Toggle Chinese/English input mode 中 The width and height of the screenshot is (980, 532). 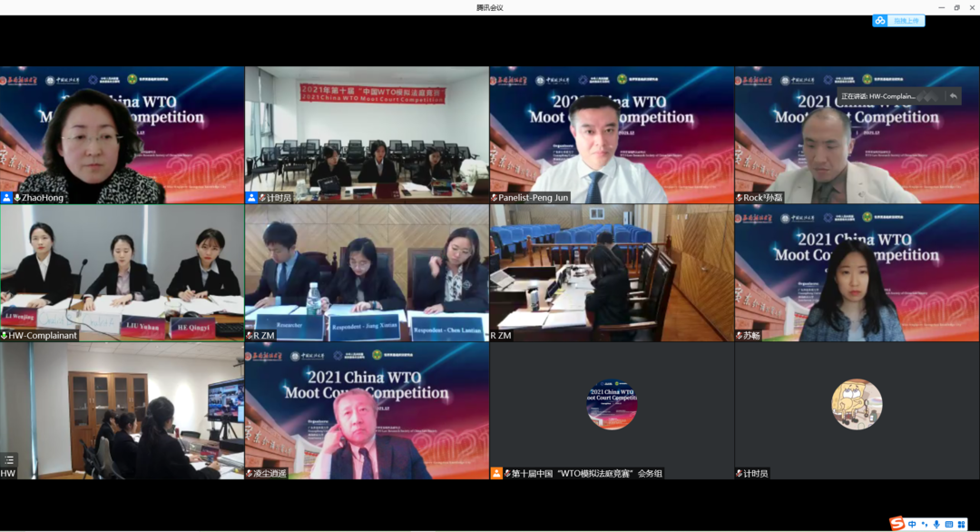[912, 524]
